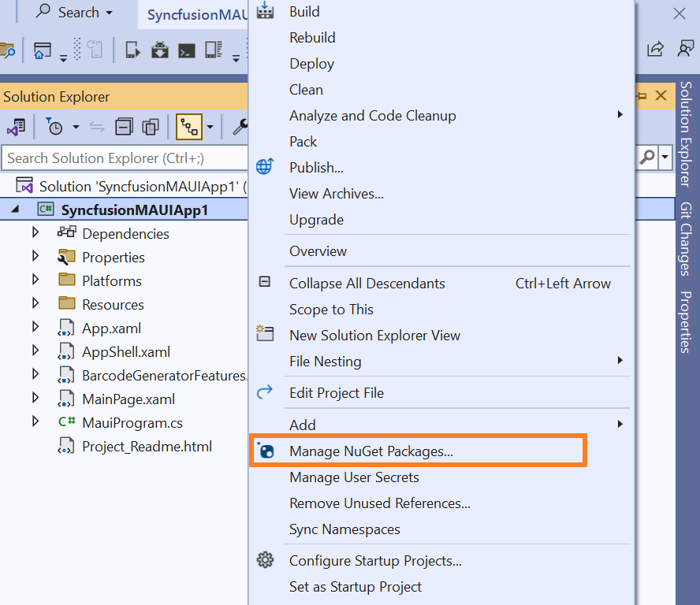The width and height of the screenshot is (700, 605).
Task: Open pending changes filter dropdown arrow
Action: (x=76, y=127)
